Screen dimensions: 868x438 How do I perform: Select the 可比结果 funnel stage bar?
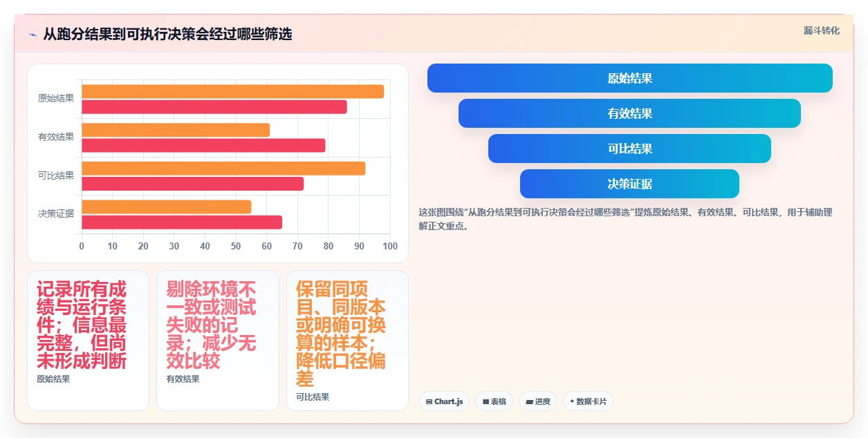click(629, 149)
